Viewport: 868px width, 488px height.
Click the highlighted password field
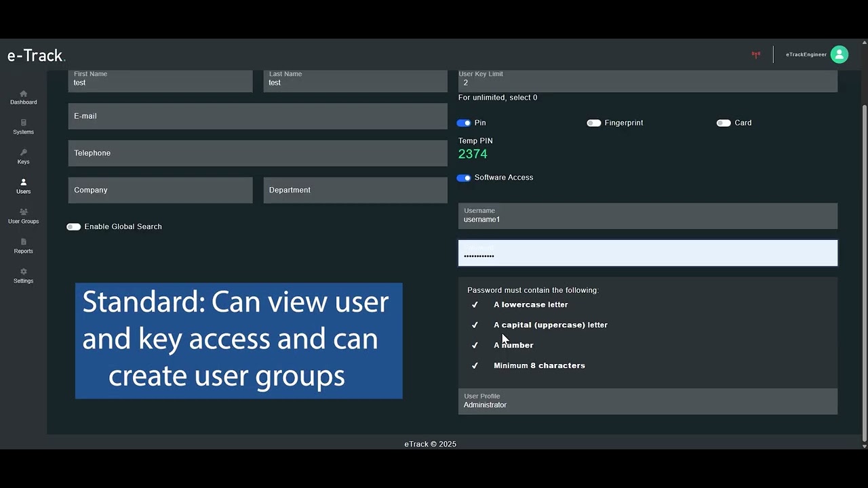coord(648,253)
